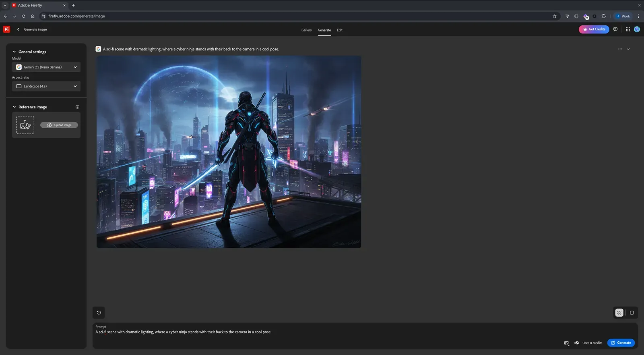Go back using the Generate image arrow
Screen dimensions: 644x355
(18, 29)
